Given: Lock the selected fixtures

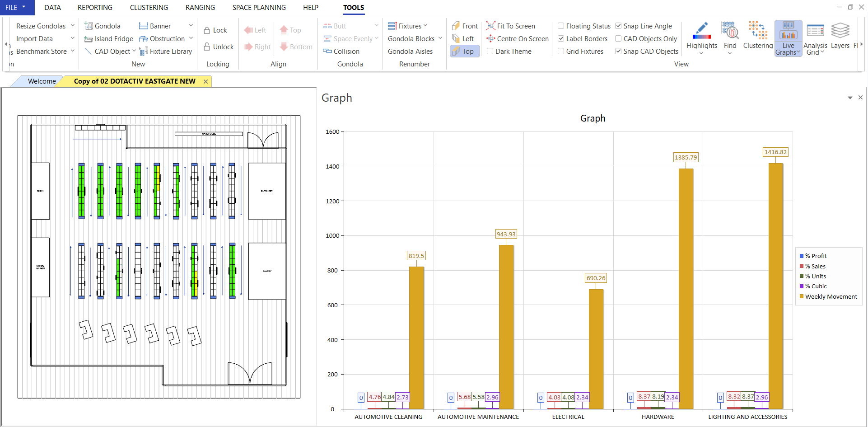Looking at the screenshot, I should [x=215, y=30].
